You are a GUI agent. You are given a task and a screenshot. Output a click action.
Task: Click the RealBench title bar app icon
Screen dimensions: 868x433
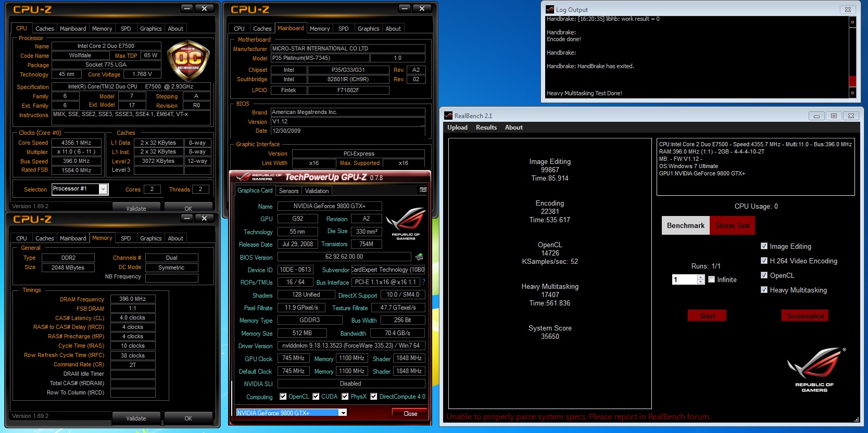[448, 116]
